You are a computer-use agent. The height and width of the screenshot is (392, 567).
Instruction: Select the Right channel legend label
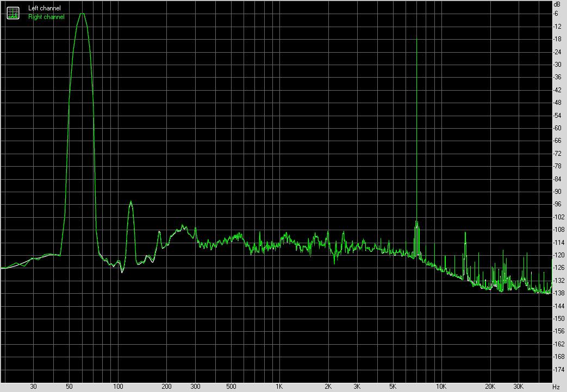[x=46, y=17]
